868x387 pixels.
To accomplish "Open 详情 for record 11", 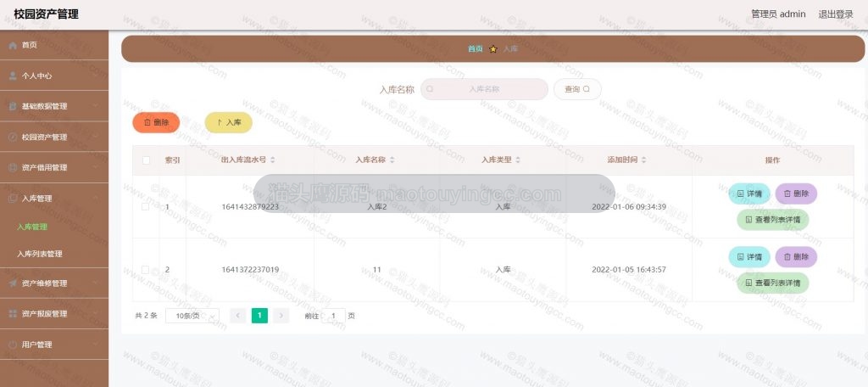I will click(749, 257).
